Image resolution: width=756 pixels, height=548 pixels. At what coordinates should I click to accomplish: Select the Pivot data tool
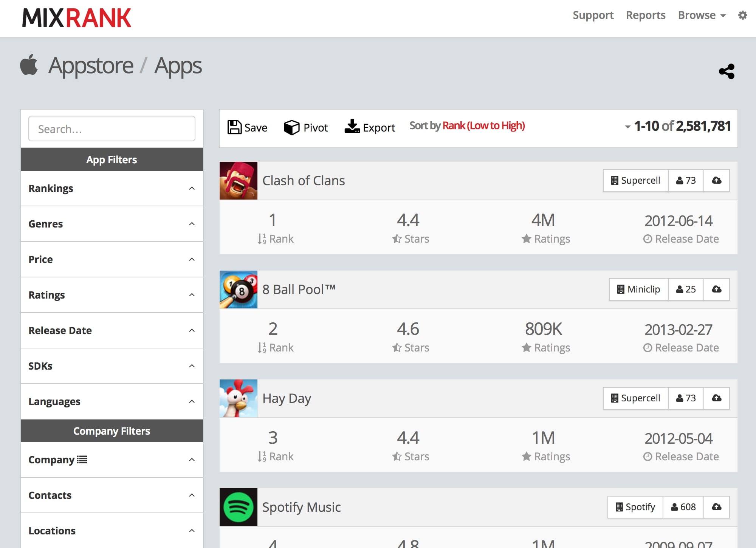pos(305,127)
